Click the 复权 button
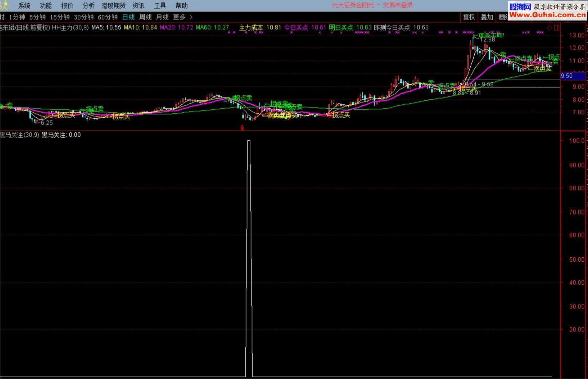 click(x=469, y=17)
